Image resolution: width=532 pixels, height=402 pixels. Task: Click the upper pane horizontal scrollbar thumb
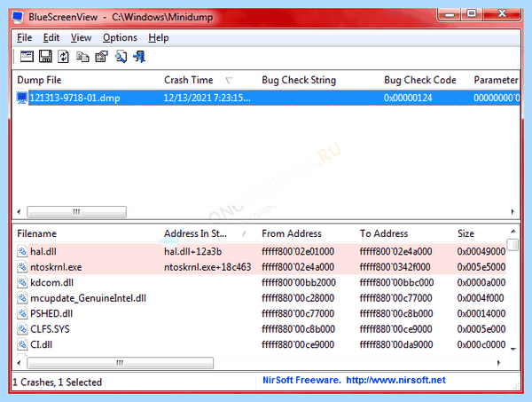76,212
